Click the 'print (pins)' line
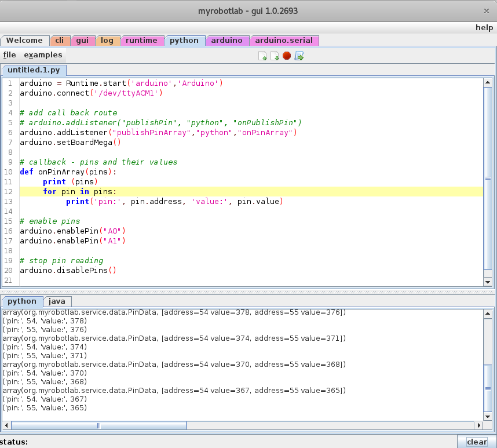This screenshot has width=497, height=448. (70, 181)
